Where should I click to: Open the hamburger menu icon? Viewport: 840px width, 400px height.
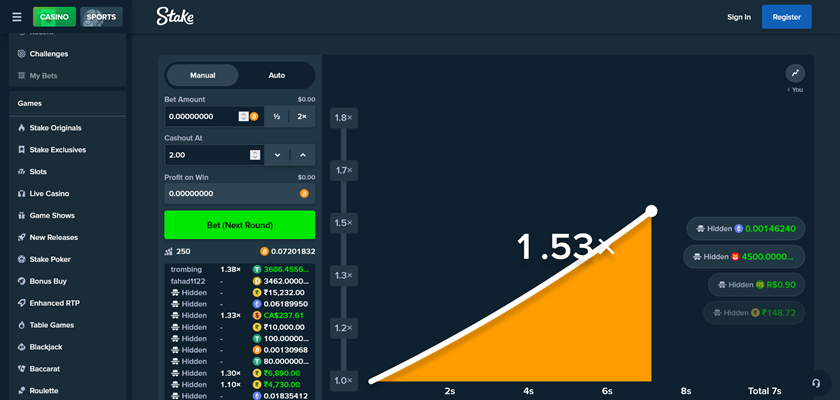point(16,17)
